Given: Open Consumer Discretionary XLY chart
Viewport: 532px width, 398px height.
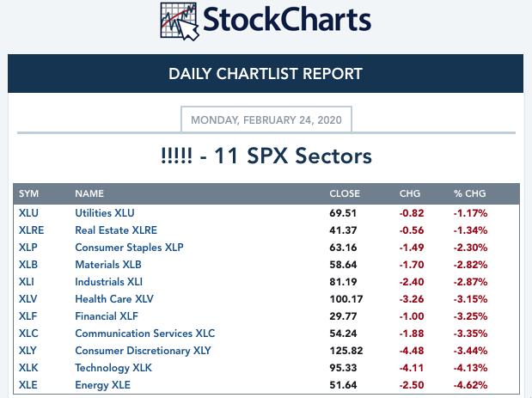Looking at the screenshot, I should (x=143, y=350).
